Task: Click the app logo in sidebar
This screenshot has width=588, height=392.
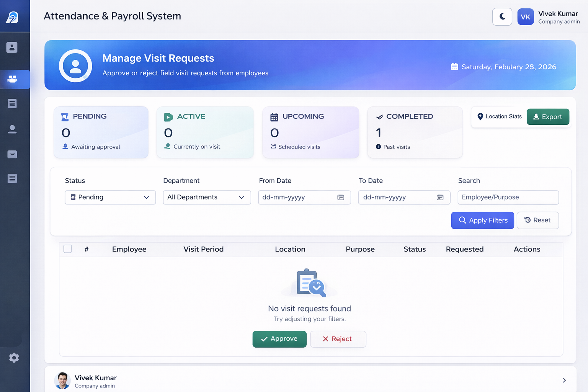Action: pyautogui.click(x=12, y=17)
